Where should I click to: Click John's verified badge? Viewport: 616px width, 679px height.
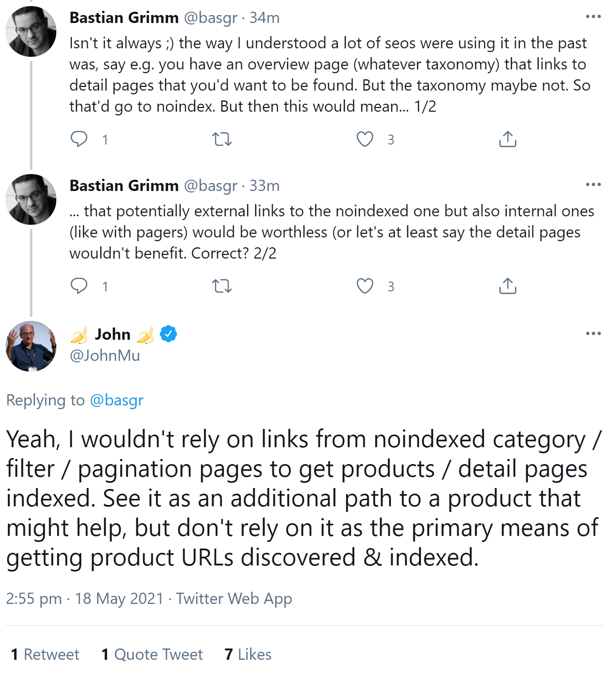click(167, 334)
